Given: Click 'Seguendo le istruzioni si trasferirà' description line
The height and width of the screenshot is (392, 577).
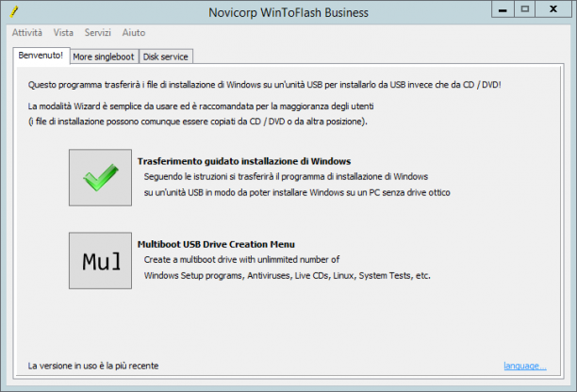Looking at the screenshot, I should [x=286, y=177].
